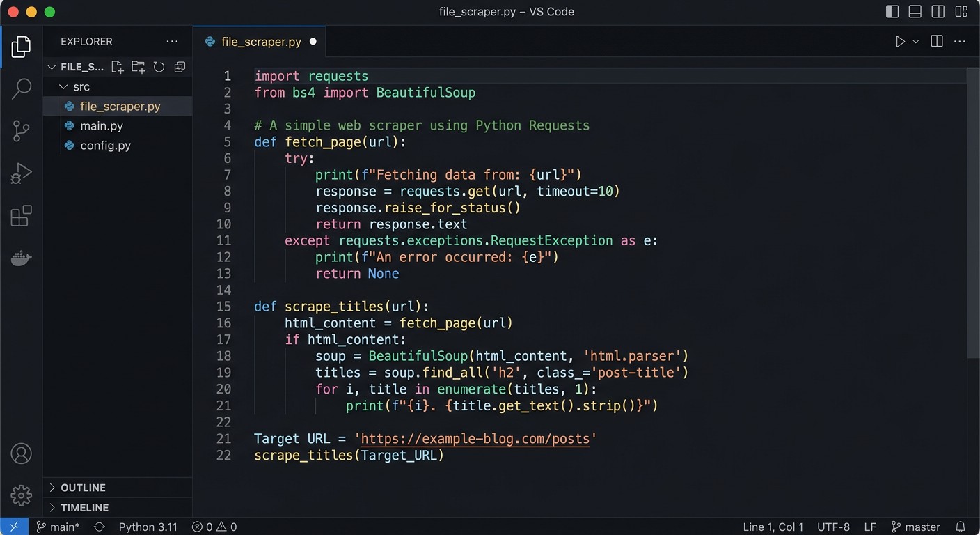Open the https://example-blog.com/posts link
Image resolution: width=980 pixels, height=535 pixels.
(475, 439)
